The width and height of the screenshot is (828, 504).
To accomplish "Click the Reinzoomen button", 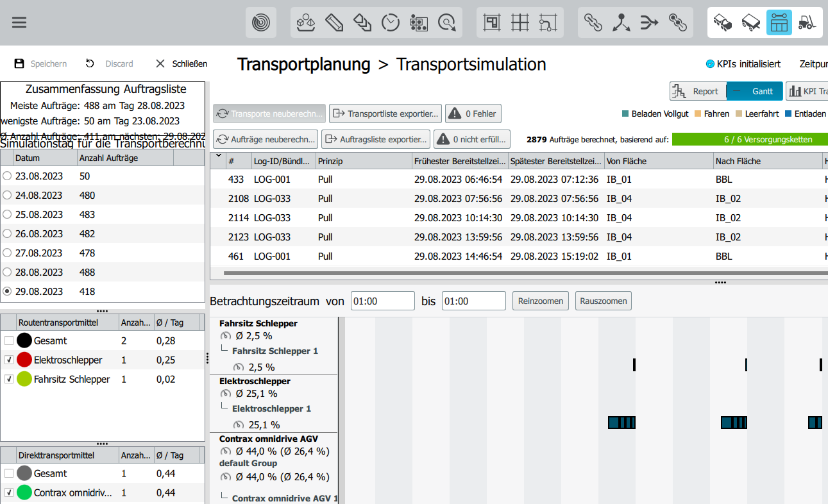I will click(541, 301).
